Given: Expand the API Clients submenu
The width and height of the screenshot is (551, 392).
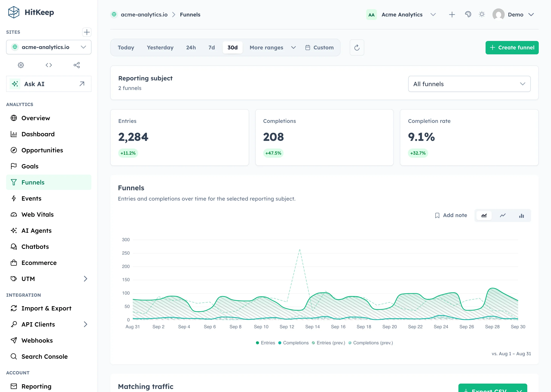Looking at the screenshot, I should click(85, 324).
